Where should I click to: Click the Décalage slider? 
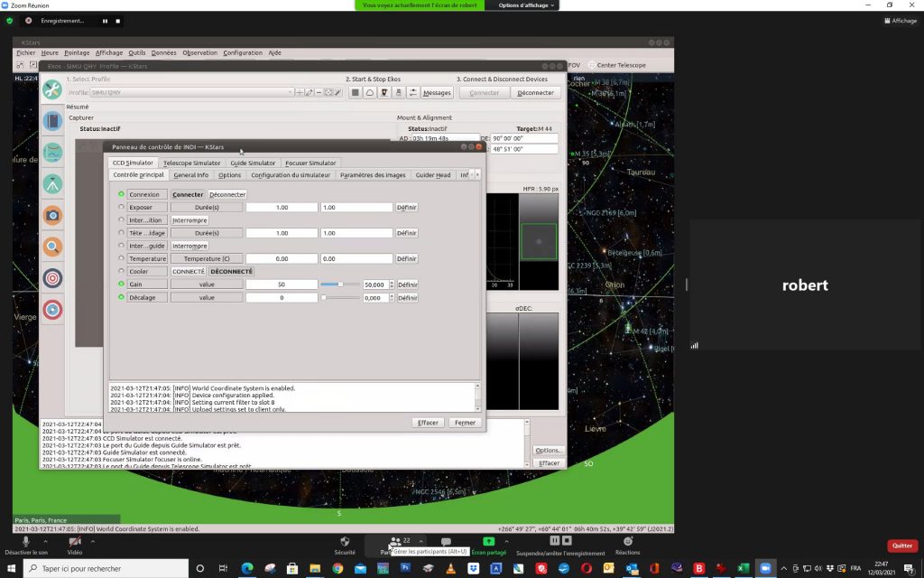[x=340, y=298]
